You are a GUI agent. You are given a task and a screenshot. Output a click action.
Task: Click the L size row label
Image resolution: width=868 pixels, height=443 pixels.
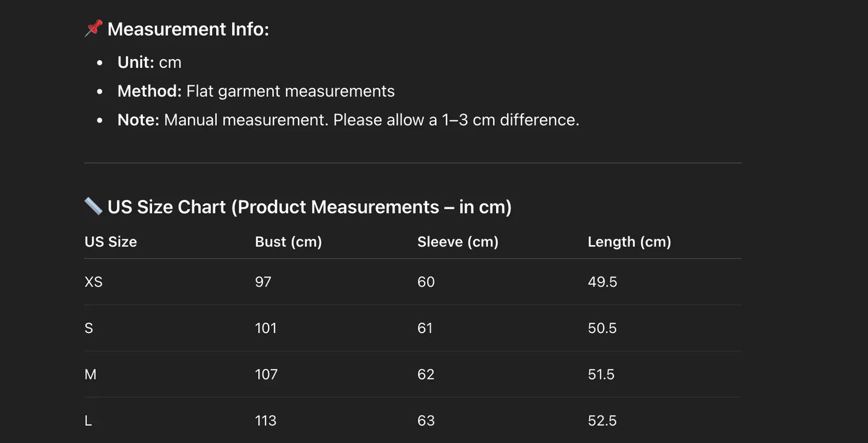[x=88, y=421]
